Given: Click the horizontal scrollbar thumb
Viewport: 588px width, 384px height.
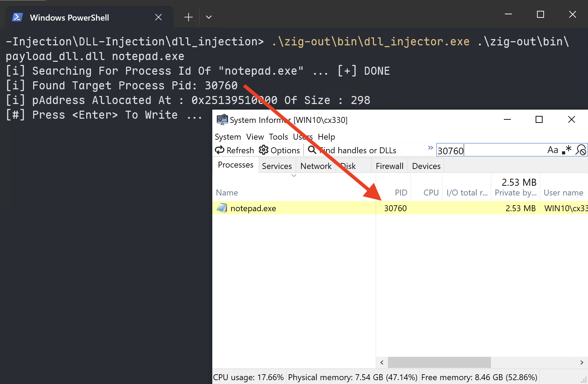Looking at the screenshot, I should pyautogui.click(x=439, y=362).
